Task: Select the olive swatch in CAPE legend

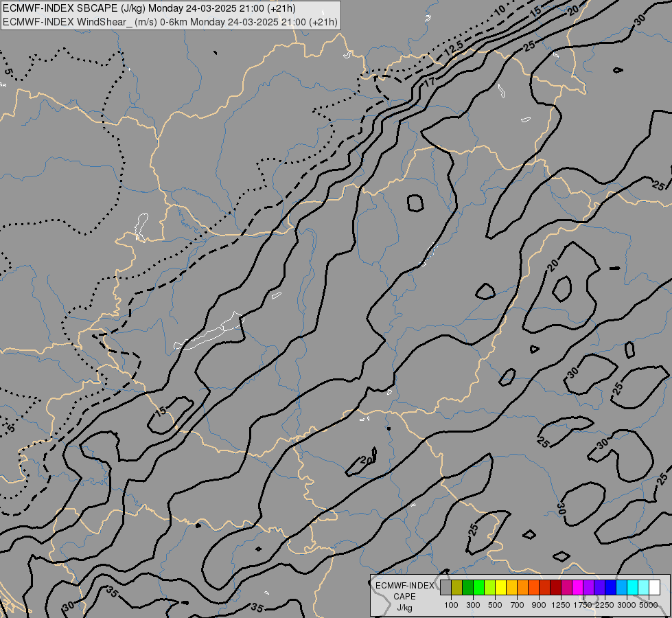Action: [x=457, y=587]
